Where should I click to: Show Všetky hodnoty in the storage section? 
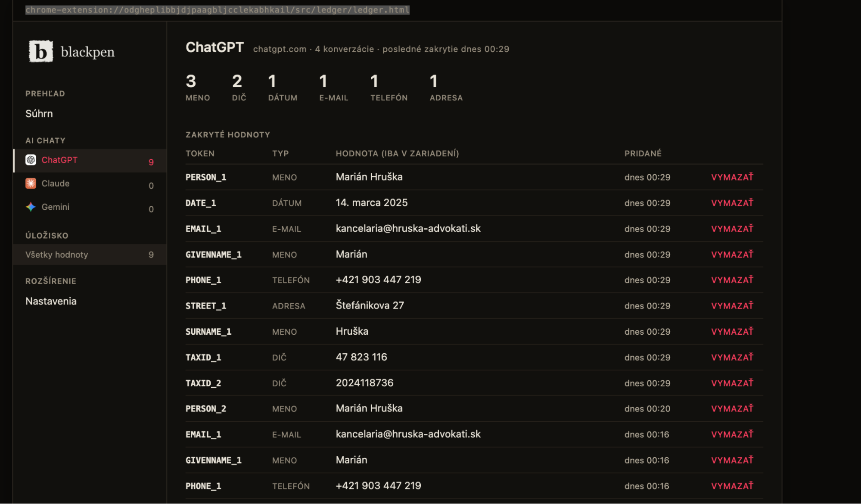tap(90, 255)
